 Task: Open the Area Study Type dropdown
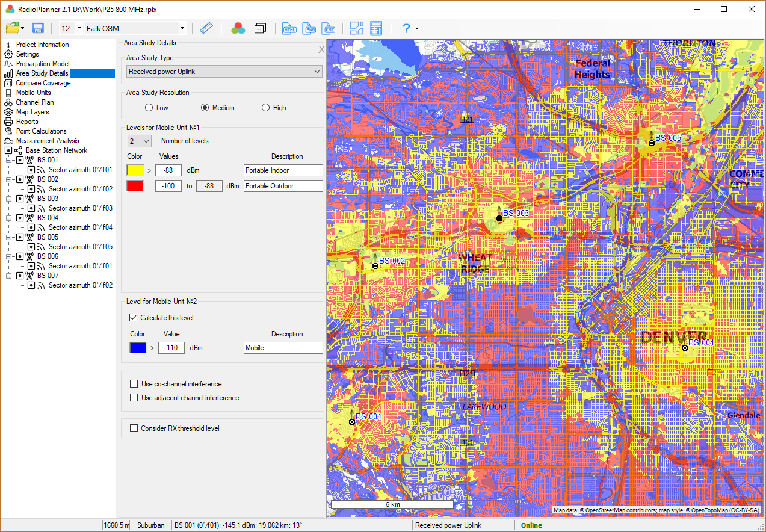click(x=224, y=72)
